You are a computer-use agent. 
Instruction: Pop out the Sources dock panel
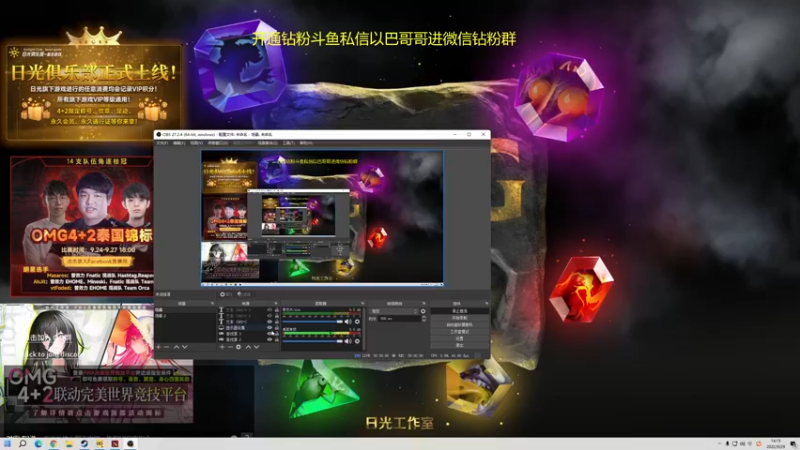[x=276, y=304]
